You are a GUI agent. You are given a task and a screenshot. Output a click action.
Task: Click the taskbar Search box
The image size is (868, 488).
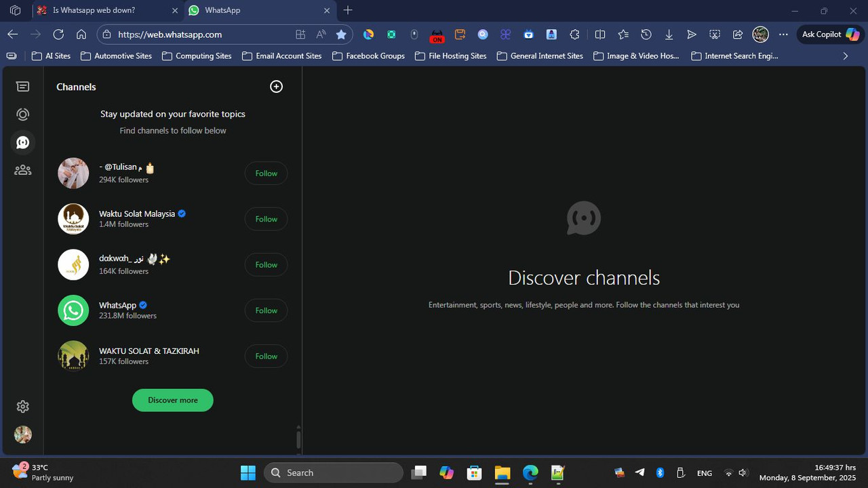click(x=333, y=472)
